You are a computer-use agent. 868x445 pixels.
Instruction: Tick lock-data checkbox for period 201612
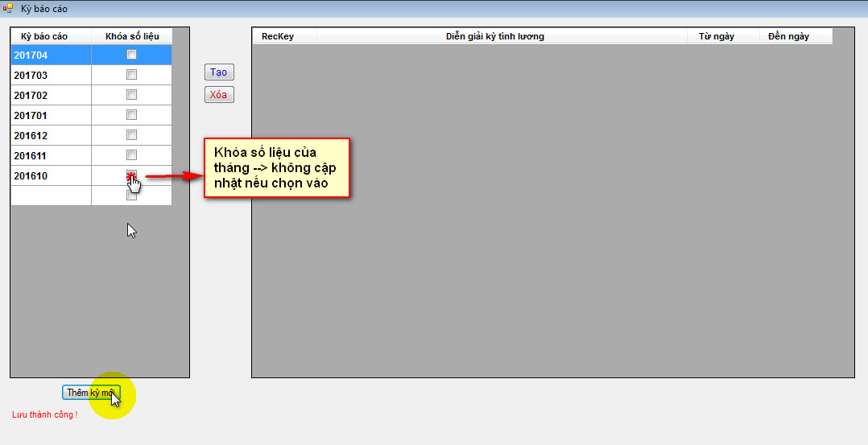(131, 134)
